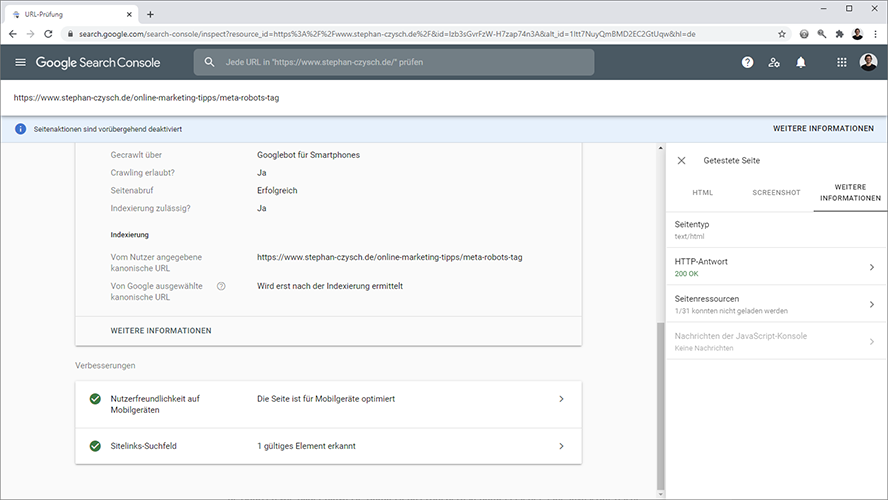The image size is (888, 500).
Task: Close the Getestete Seite panel
Action: (x=681, y=161)
